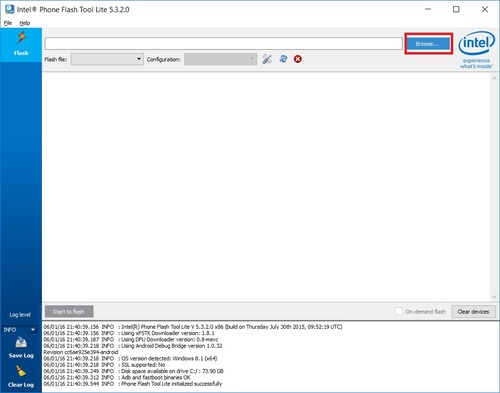Click the Clear Log broom icon

click(x=21, y=371)
